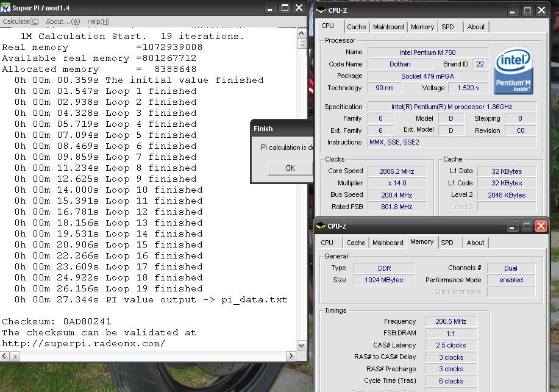
Task: Click Super PI vertical scrollbar up arrow
Action: 302,34
